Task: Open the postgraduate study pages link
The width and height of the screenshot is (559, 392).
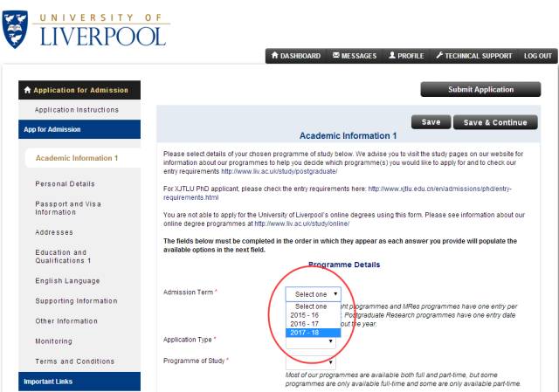Action: tap(279, 171)
